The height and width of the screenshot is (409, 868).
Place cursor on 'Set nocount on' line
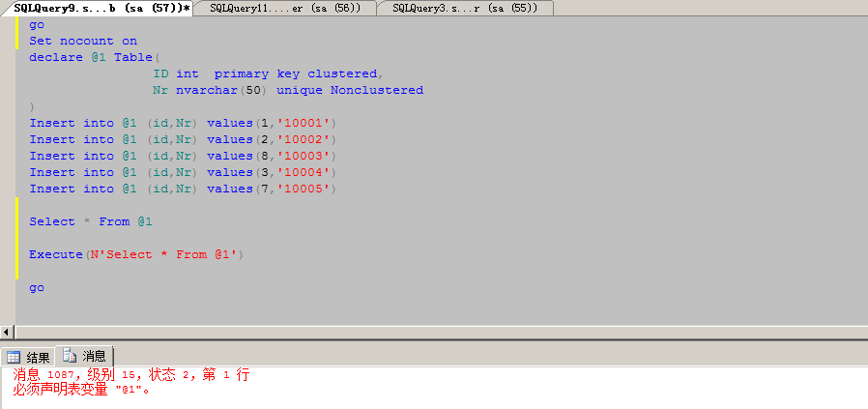tap(83, 41)
